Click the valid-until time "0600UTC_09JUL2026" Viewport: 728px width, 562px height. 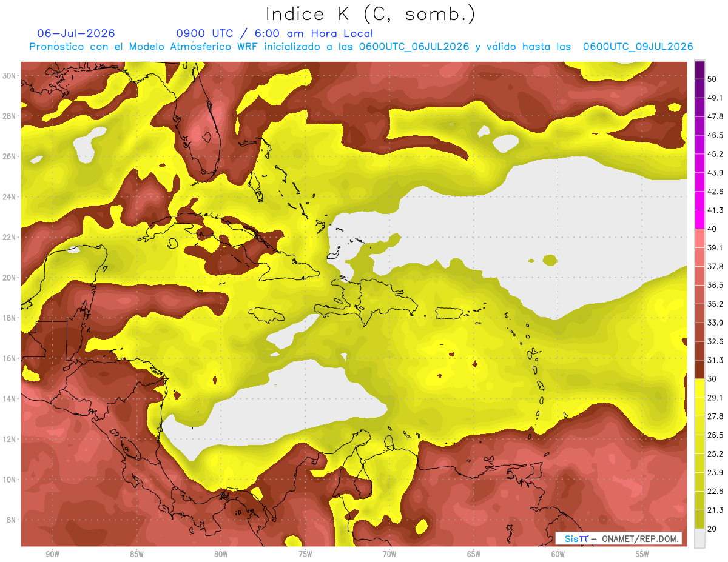(638, 47)
